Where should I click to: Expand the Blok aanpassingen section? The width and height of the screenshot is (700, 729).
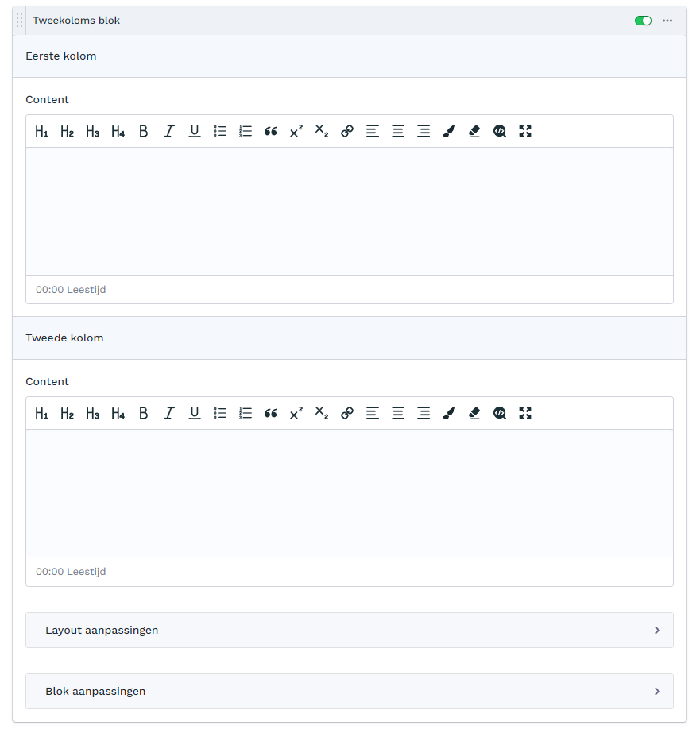click(350, 692)
